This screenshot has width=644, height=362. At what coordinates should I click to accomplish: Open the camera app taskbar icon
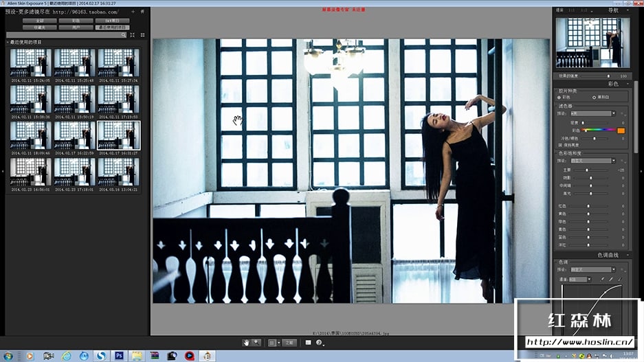[172, 356]
